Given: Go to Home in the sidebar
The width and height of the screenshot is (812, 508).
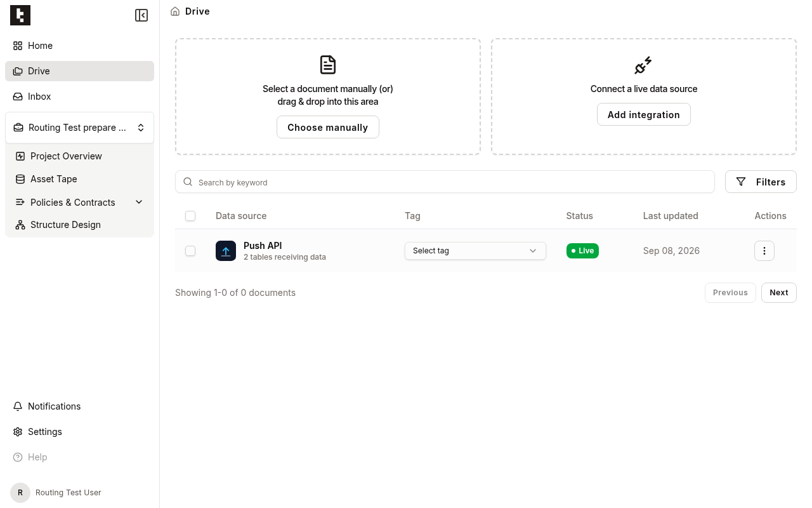Looking at the screenshot, I should (79, 46).
